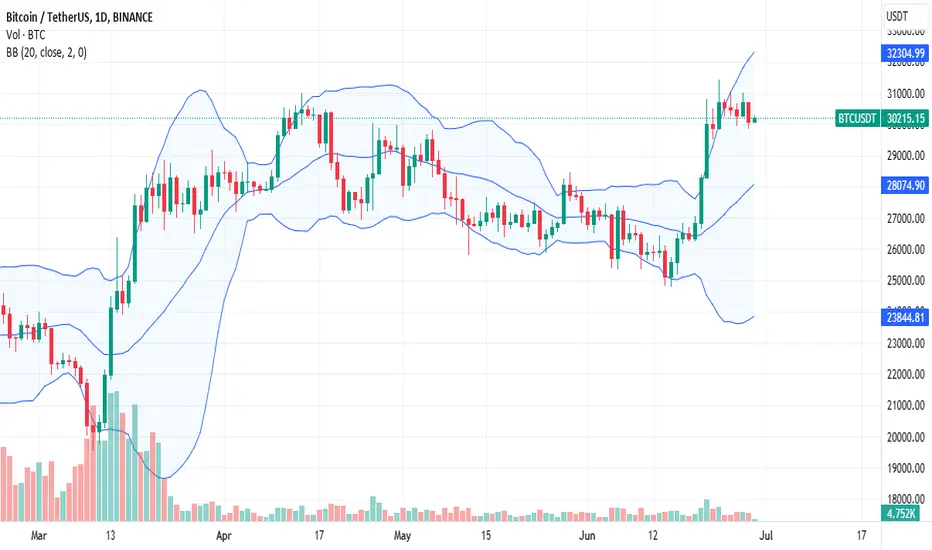Click the 31000.00 price scale level
The height and width of the screenshot is (550, 932).
tap(906, 93)
